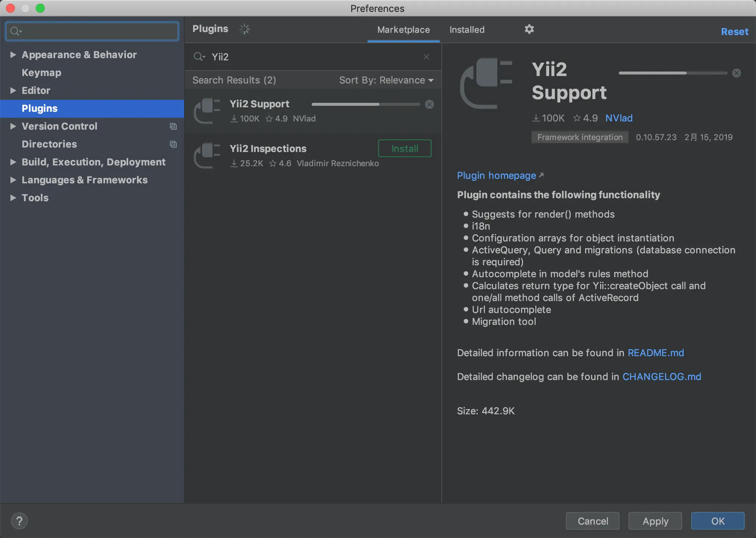This screenshot has width=756, height=538.
Task: Click the Yii2 Inspections plugin icon
Action: coord(207,155)
